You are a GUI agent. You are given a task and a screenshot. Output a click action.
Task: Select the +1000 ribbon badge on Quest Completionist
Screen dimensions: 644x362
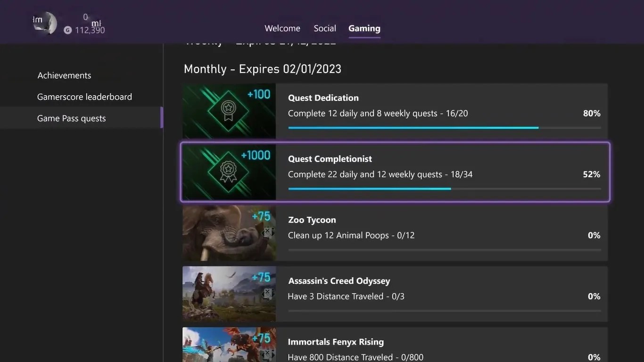tap(229, 172)
